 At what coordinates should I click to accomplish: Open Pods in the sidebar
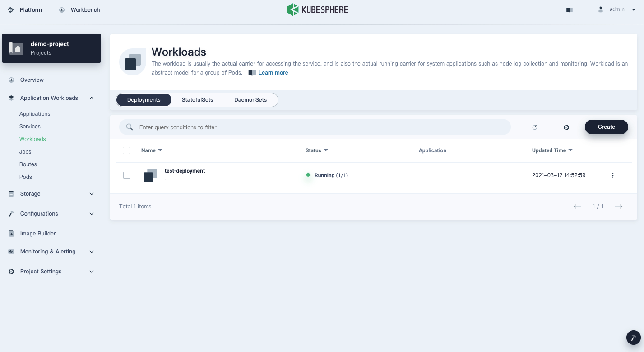[26, 177]
